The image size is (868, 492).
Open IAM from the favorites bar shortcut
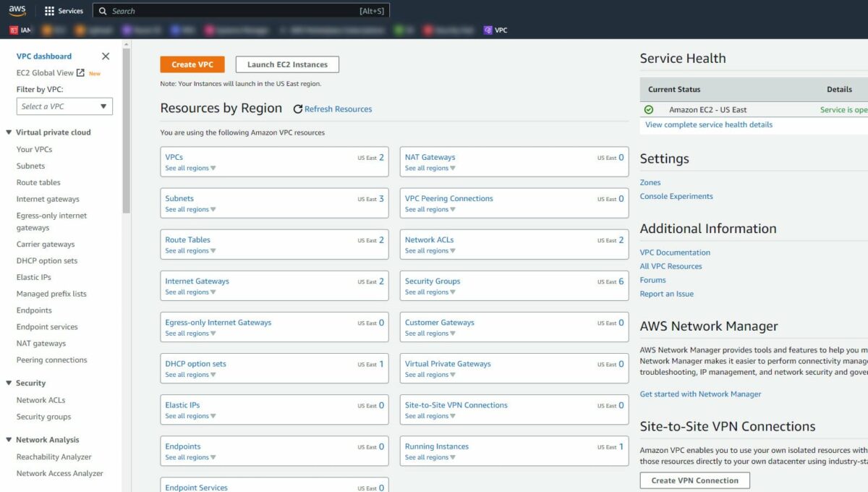[19, 30]
